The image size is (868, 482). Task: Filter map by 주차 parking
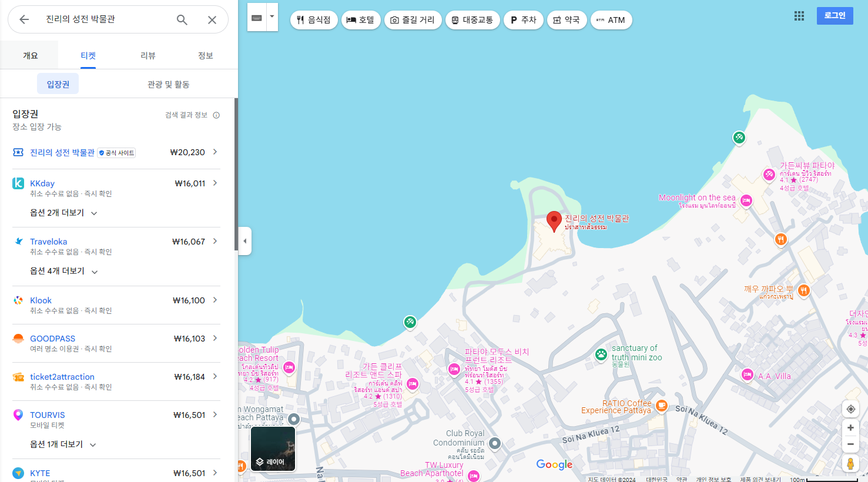click(x=524, y=20)
